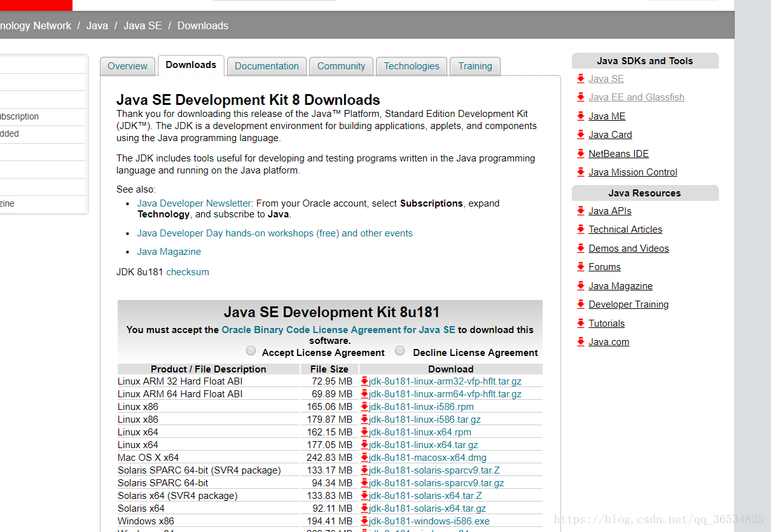Open Technical Articles sidebar link
Image resolution: width=771 pixels, height=532 pixels.
pyautogui.click(x=625, y=229)
